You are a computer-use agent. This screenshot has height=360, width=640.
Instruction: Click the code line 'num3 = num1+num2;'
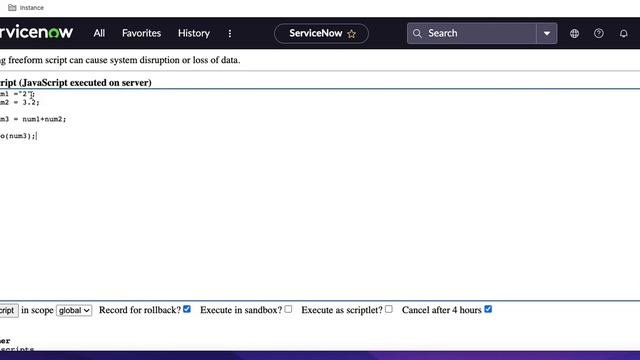33,119
